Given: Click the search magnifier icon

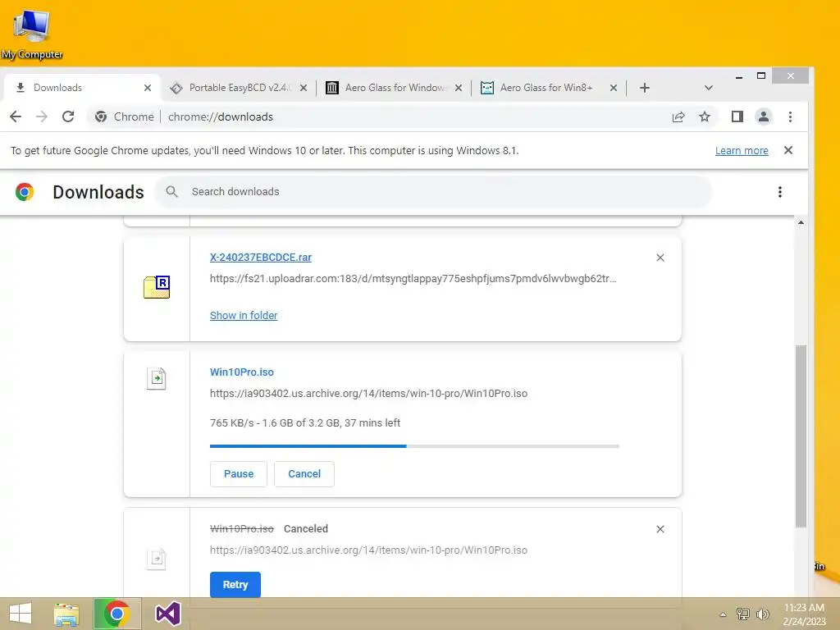Looking at the screenshot, I should pyautogui.click(x=171, y=192).
